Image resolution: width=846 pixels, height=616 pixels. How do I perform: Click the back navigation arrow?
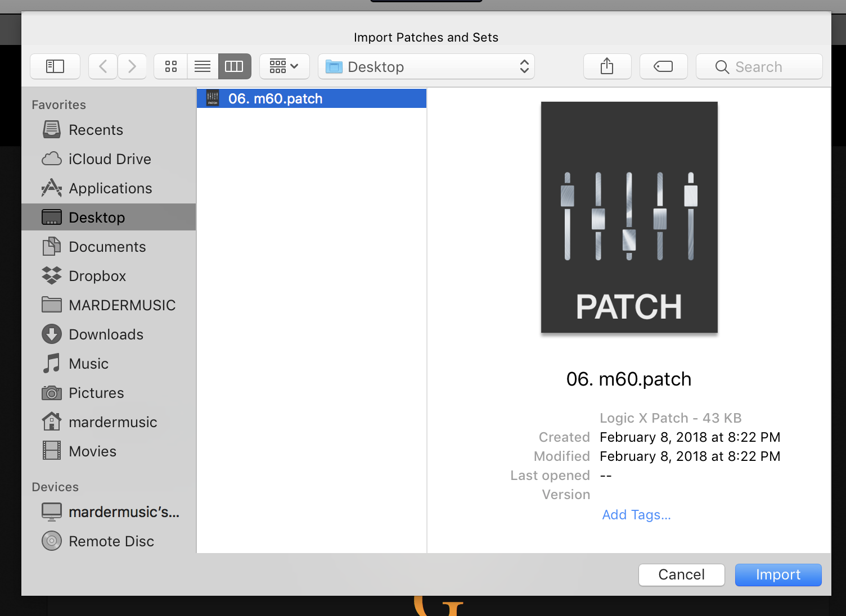pos(103,67)
